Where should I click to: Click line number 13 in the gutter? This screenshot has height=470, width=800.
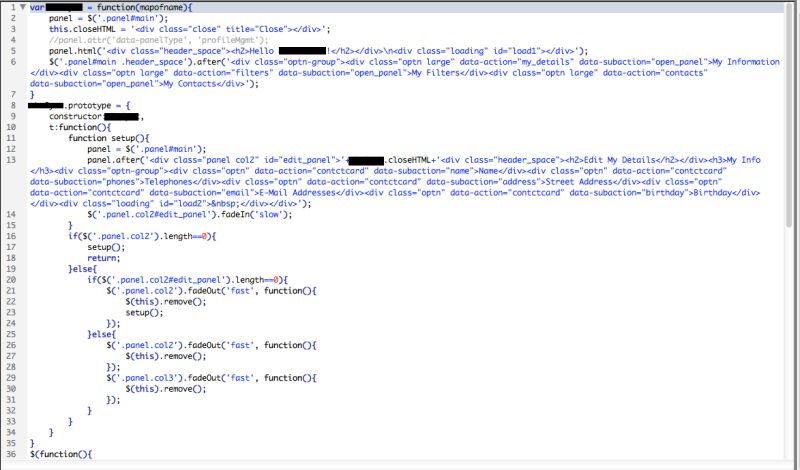[x=11, y=160]
